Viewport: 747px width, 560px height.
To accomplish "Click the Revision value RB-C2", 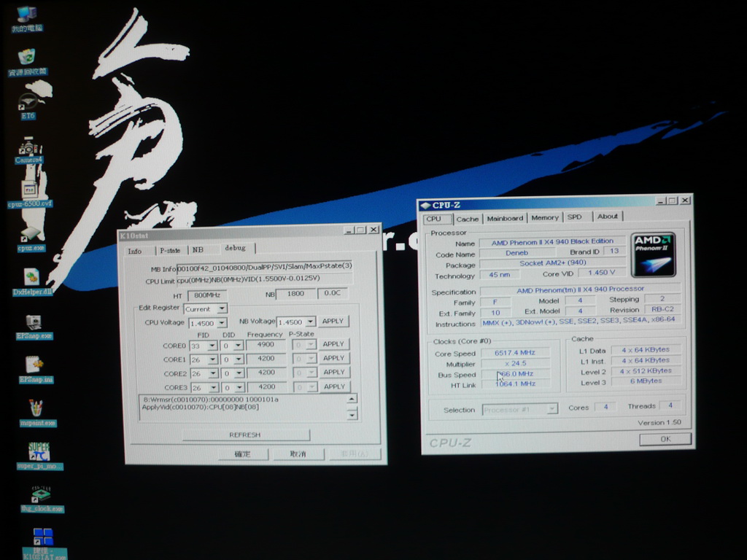I will click(662, 309).
